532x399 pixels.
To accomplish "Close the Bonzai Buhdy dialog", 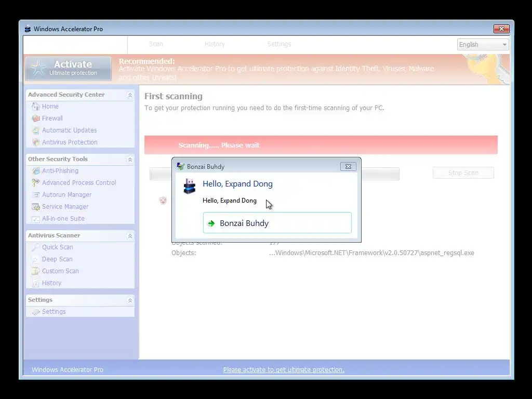I will click(x=348, y=167).
